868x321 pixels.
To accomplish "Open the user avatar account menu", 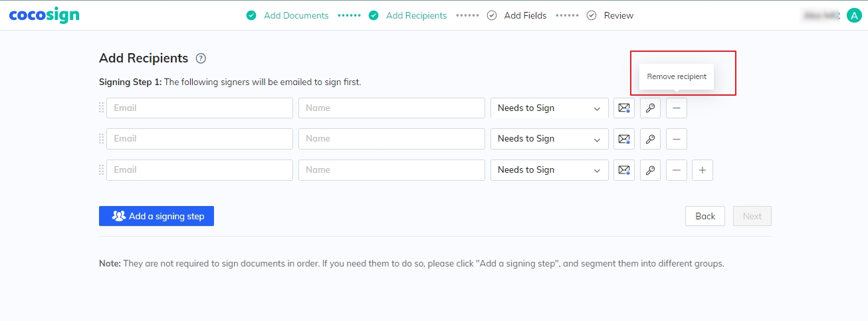I will click(854, 15).
